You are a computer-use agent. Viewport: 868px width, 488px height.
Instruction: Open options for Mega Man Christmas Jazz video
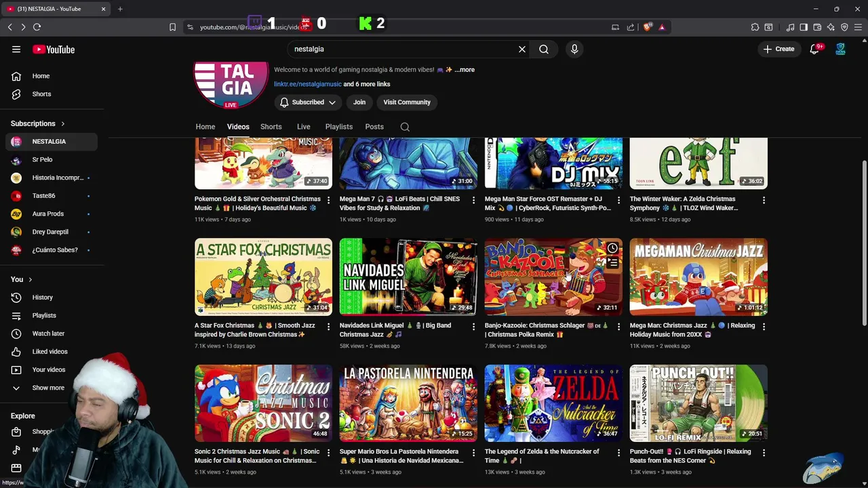(764, 326)
